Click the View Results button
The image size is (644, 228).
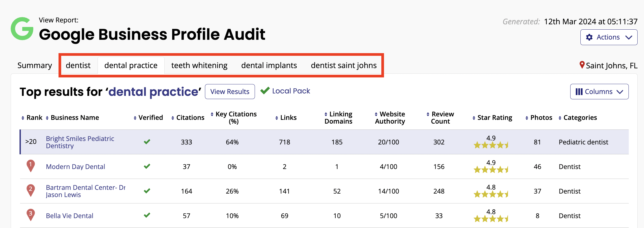coord(230,92)
